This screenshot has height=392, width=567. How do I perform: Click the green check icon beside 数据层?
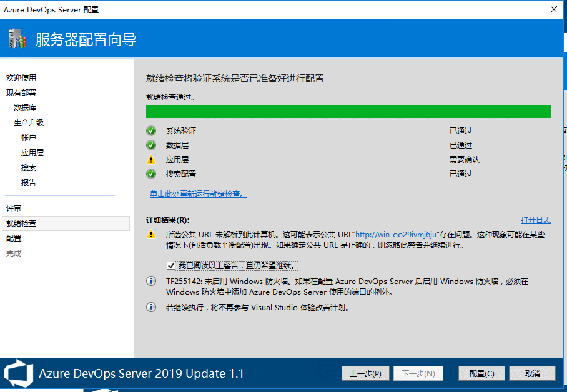pyautogui.click(x=151, y=145)
